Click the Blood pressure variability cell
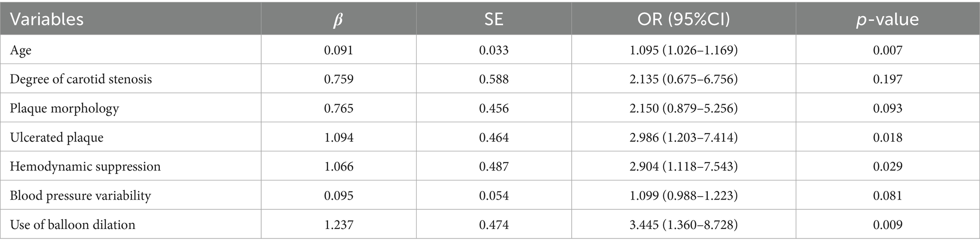The image size is (980, 247). 81,195
